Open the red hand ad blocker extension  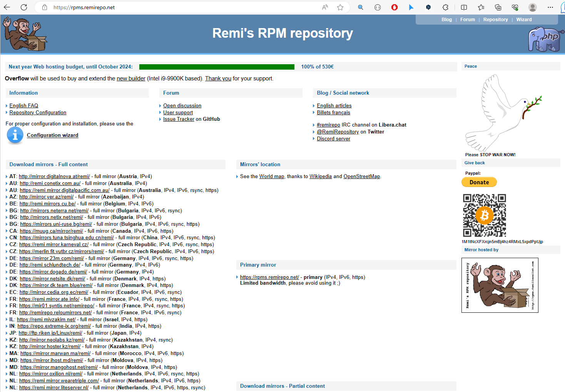point(394,7)
